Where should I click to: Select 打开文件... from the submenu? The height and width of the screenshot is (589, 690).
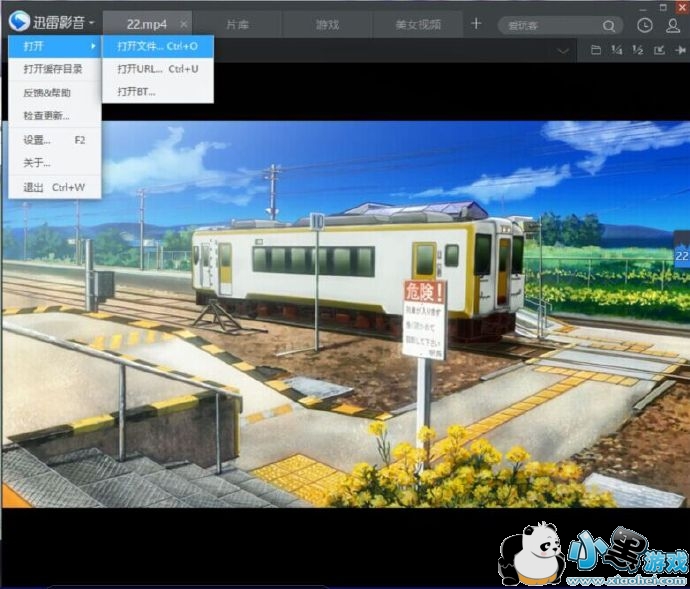[157, 46]
